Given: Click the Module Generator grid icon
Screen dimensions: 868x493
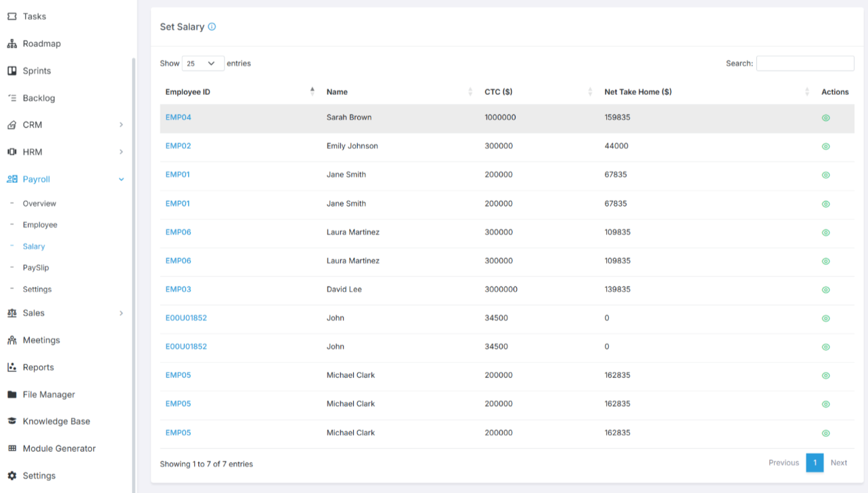Looking at the screenshot, I should pos(12,448).
